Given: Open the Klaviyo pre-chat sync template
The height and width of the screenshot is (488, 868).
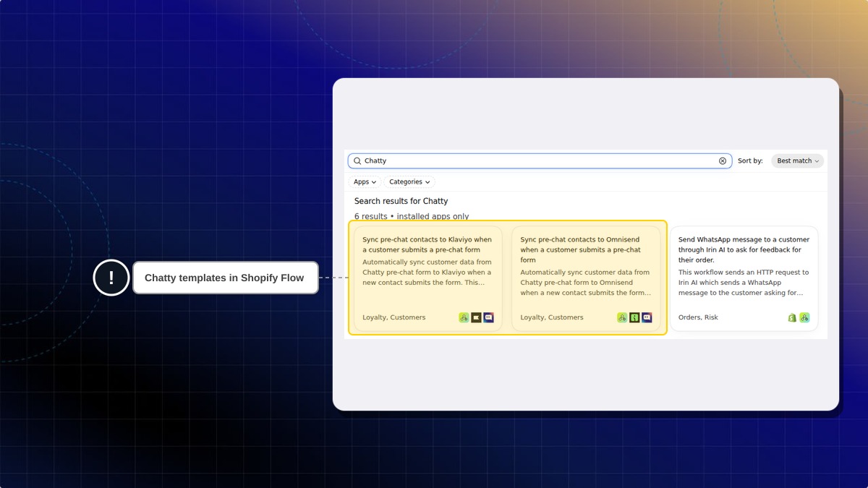Looking at the screenshot, I should coord(427,279).
